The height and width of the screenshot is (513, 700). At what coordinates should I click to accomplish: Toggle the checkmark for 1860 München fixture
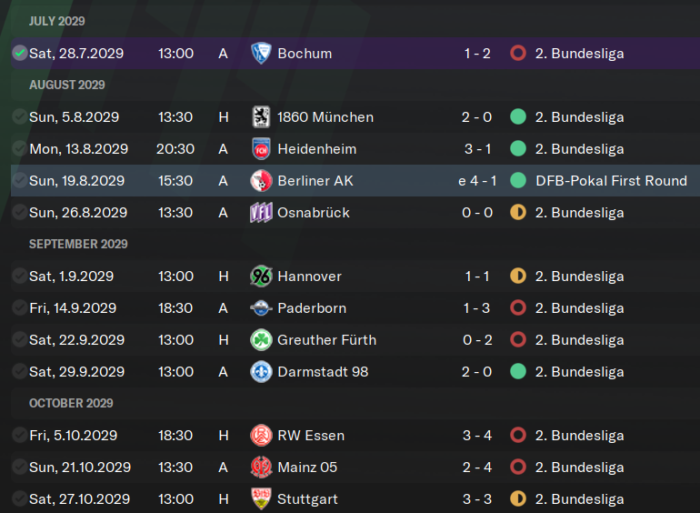pyautogui.click(x=19, y=117)
